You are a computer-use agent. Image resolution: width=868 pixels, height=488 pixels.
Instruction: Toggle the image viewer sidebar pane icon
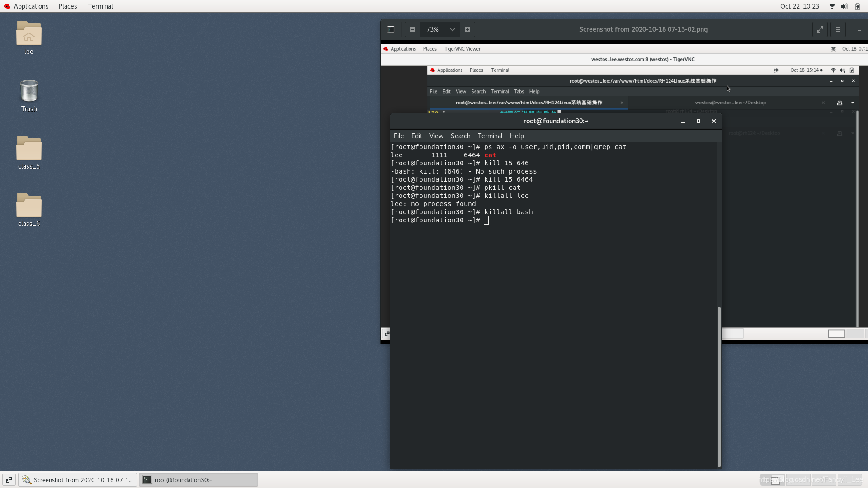[x=391, y=29]
